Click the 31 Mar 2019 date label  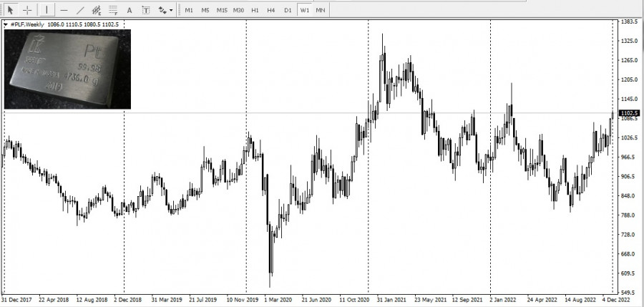point(166,300)
